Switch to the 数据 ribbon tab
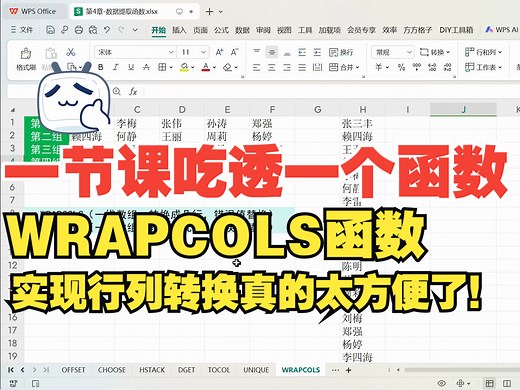520x390 pixels. coord(242,30)
